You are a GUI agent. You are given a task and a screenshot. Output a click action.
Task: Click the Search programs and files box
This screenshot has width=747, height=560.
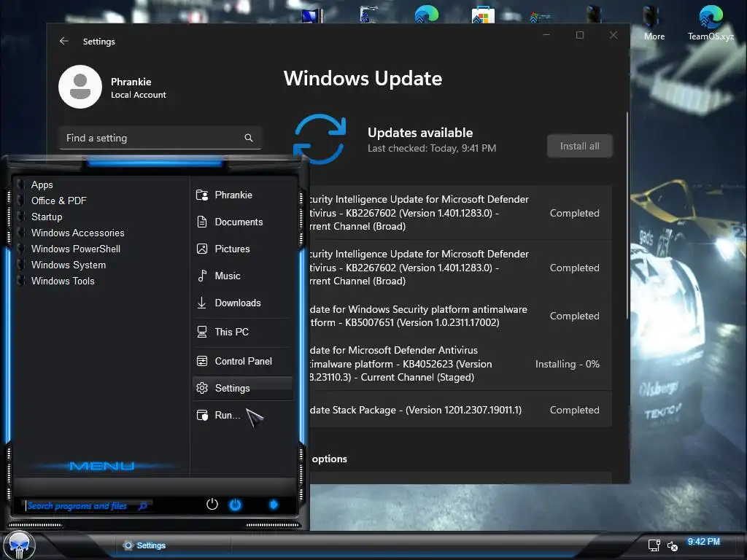pos(87,506)
